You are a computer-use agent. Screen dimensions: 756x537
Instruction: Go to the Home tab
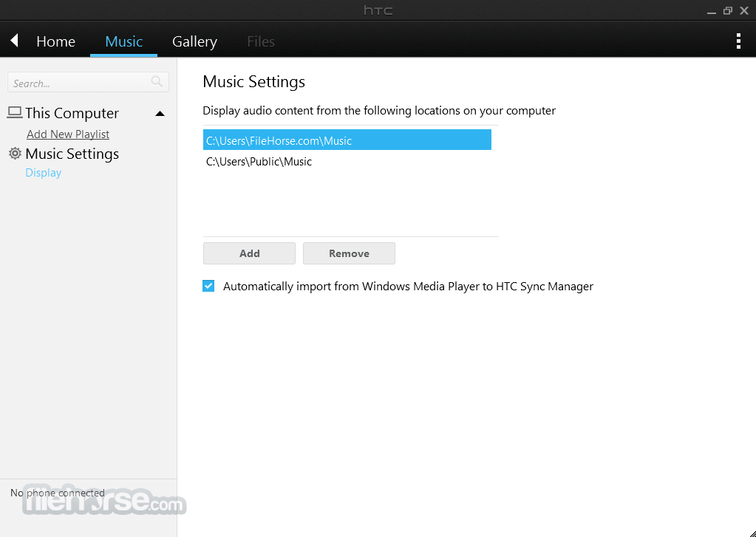click(56, 41)
